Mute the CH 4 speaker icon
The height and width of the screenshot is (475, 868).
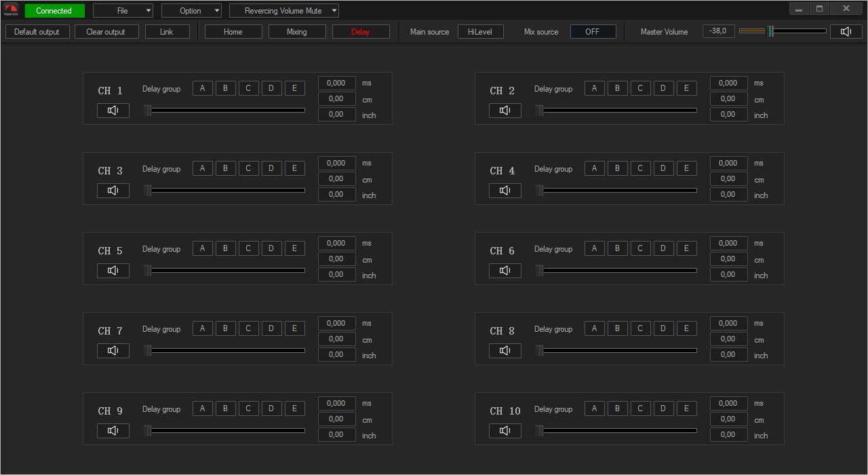(505, 191)
